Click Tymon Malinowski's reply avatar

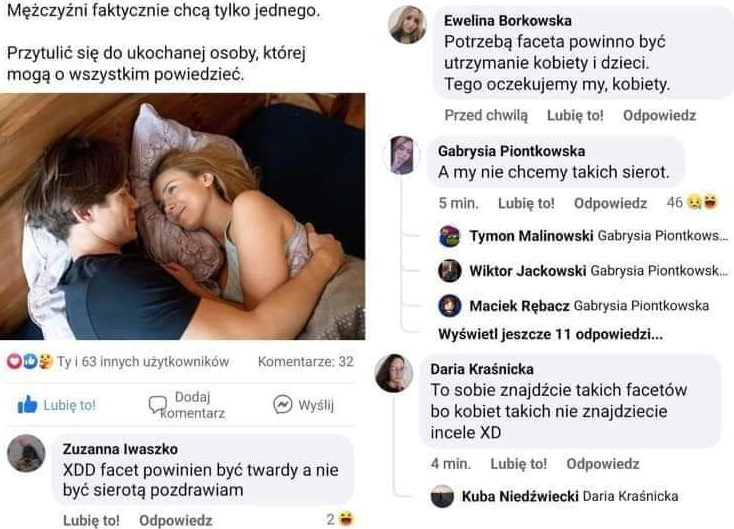click(450, 236)
